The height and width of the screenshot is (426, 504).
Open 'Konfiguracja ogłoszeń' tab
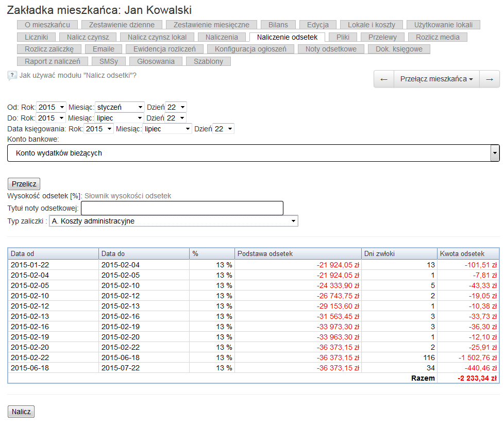(251, 49)
